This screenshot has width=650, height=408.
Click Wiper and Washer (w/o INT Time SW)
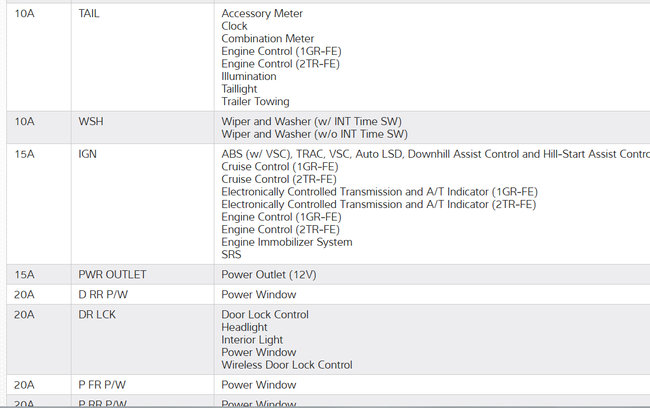pyautogui.click(x=314, y=134)
